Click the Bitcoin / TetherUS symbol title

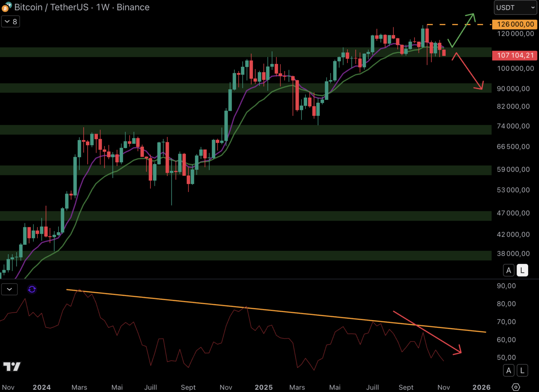click(51, 7)
